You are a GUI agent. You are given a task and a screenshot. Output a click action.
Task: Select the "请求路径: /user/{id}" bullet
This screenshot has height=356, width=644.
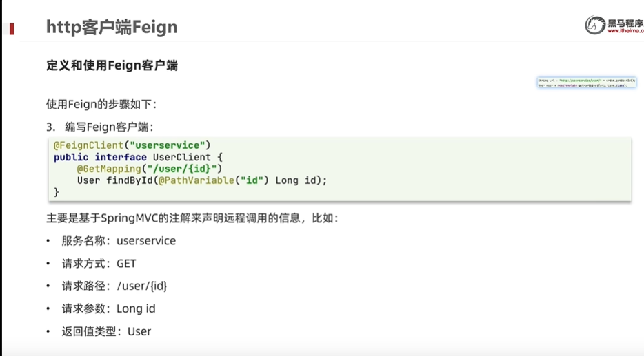point(114,286)
